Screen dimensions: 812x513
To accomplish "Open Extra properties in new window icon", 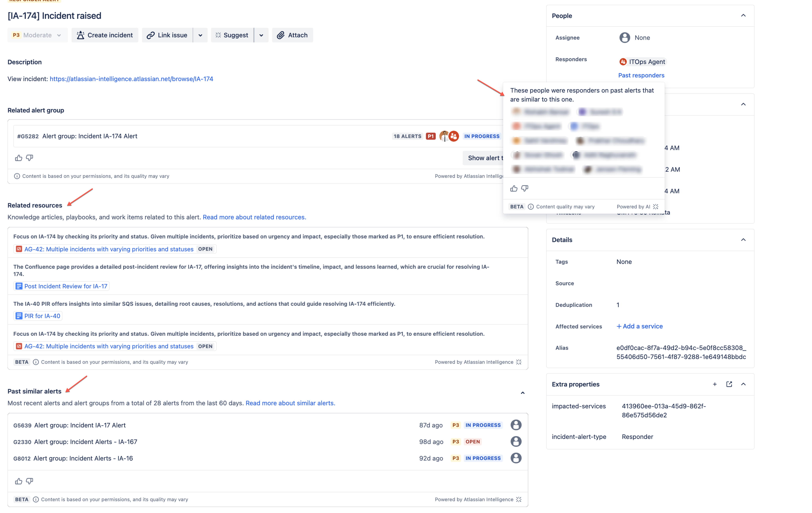I will [x=729, y=384].
